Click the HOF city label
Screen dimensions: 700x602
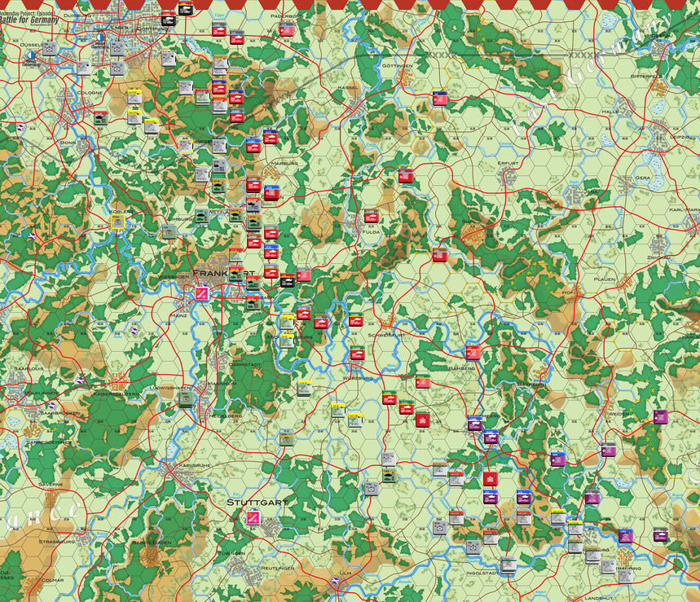(x=568, y=292)
